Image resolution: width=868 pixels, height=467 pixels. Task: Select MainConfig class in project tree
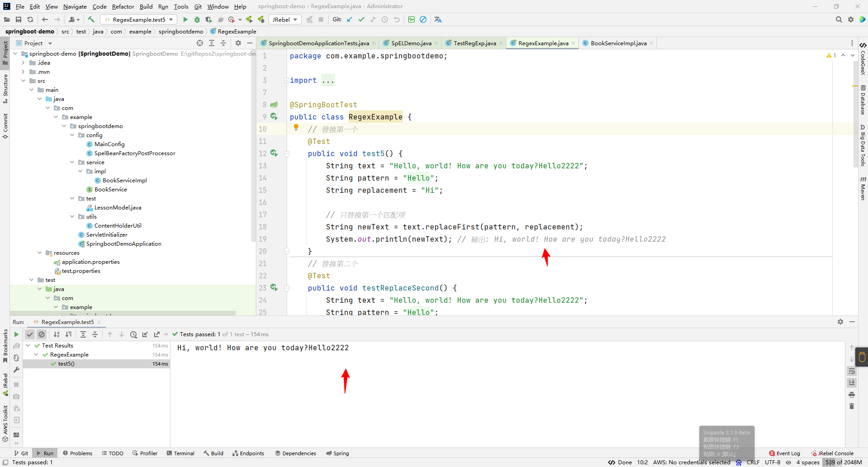click(109, 144)
